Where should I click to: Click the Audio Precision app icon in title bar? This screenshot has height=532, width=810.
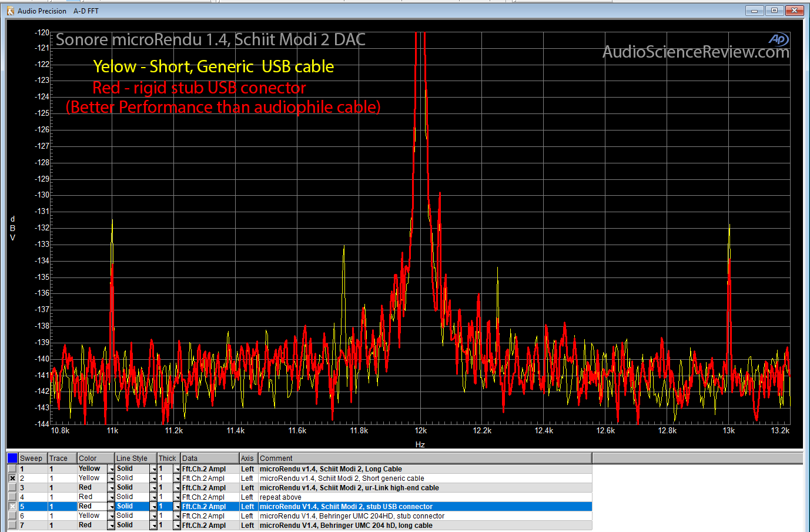pos(10,11)
